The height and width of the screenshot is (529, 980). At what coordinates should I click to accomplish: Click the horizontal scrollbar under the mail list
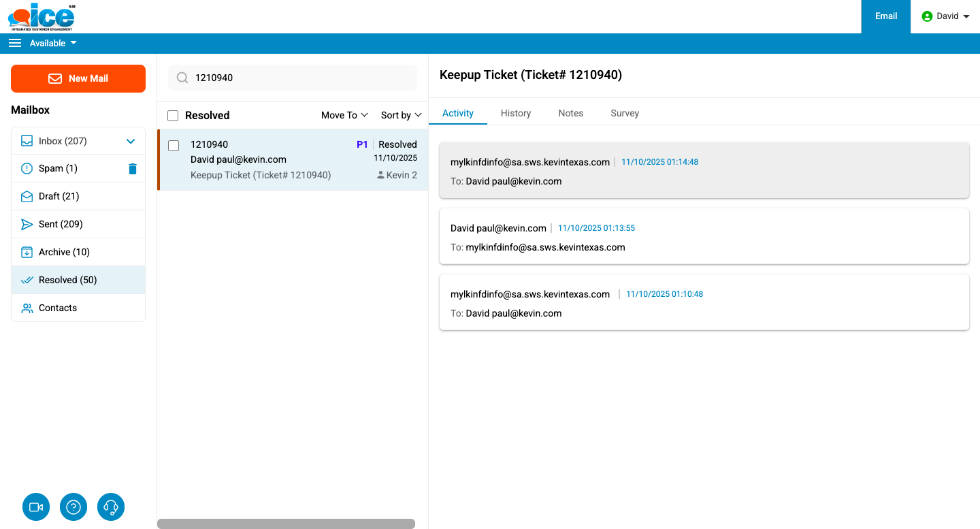pyautogui.click(x=286, y=524)
